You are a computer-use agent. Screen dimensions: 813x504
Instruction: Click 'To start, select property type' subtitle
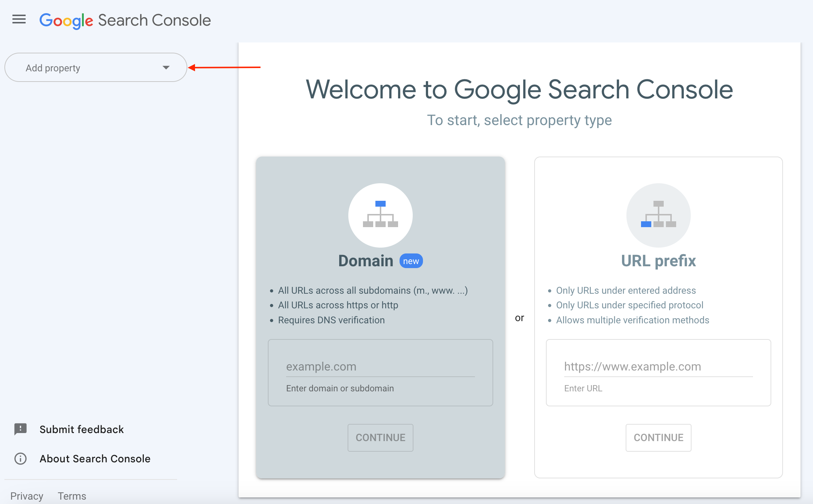520,120
